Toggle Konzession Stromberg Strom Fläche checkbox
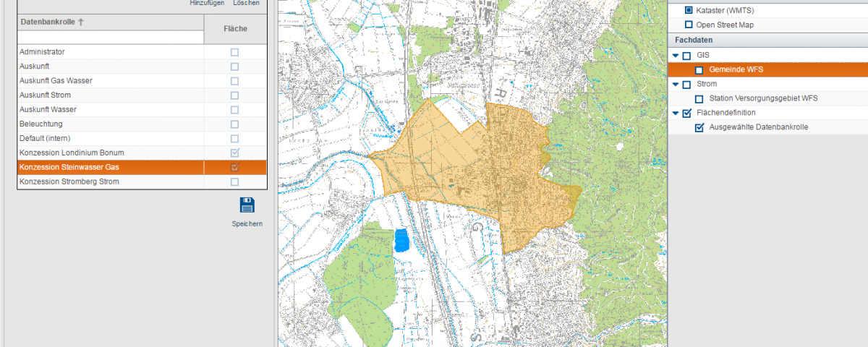868x347 pixels. coord(234,182)
